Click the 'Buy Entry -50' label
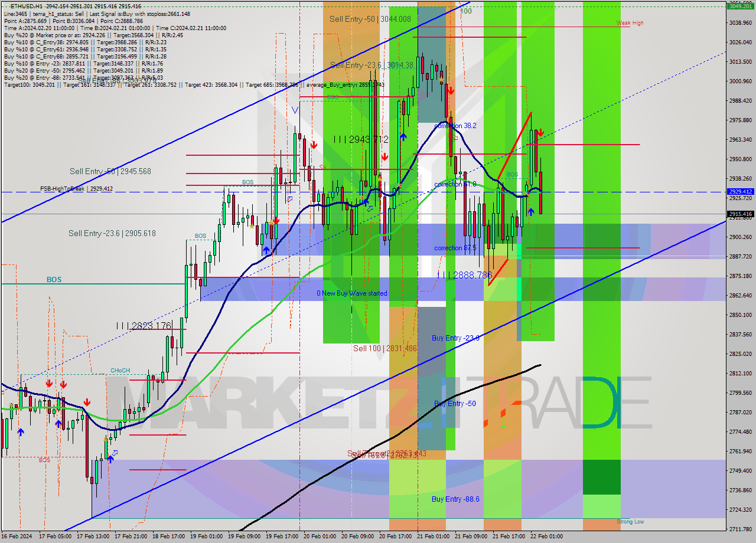The image size is (756, 543). 455,404
